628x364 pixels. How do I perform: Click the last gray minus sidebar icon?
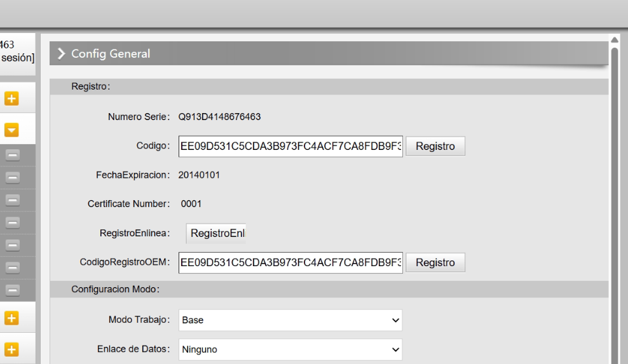pyautogui.click(x=13, y=290)
